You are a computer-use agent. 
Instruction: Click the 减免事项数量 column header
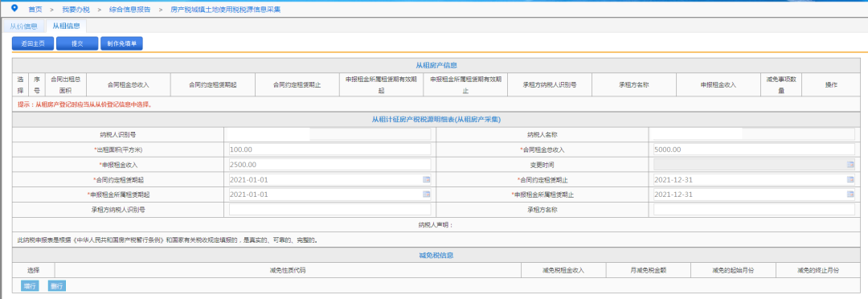[781, 84]
